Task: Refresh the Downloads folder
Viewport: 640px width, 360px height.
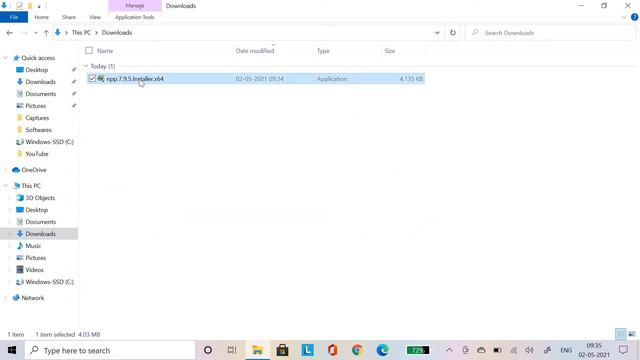Action: [x=453, y=33]
